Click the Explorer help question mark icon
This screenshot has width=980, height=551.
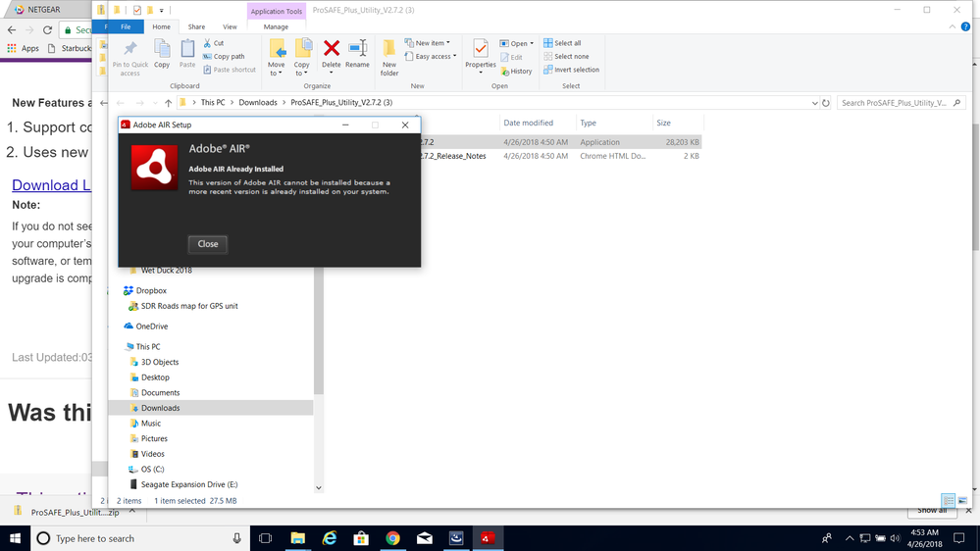click(x=965, y=26)
